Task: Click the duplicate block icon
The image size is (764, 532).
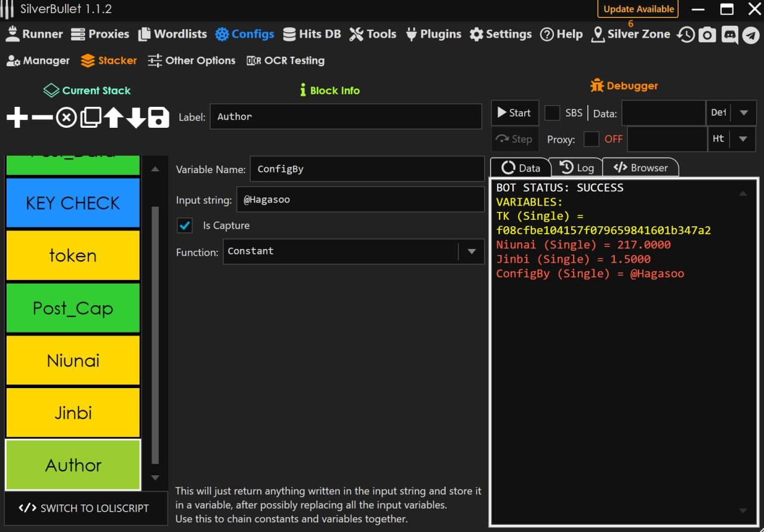Action: click(90, 118)
